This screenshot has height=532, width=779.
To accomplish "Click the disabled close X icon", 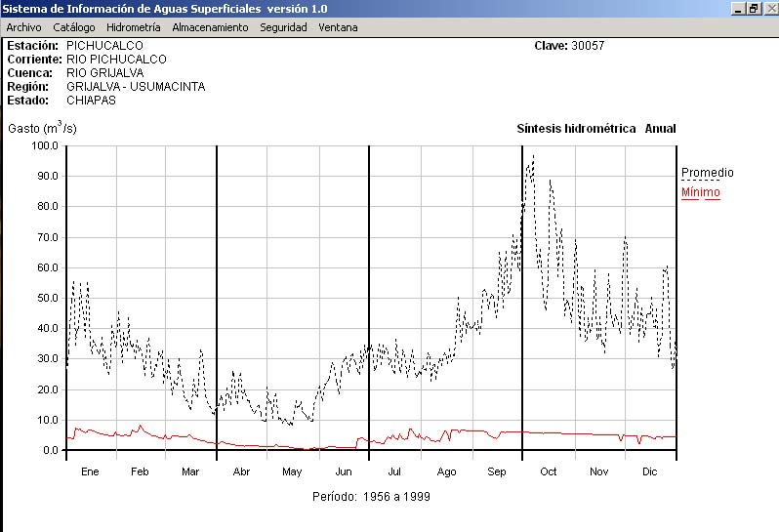I will [x=768, y=9].
